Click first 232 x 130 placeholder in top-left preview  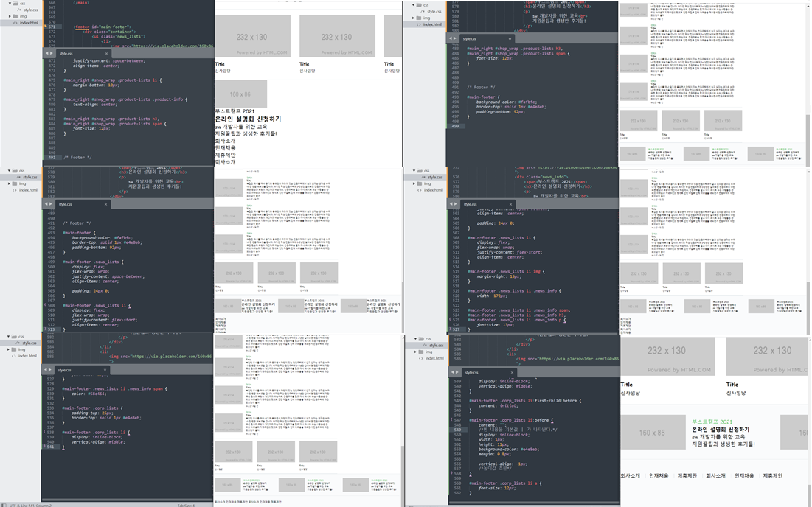pos(252,36)
